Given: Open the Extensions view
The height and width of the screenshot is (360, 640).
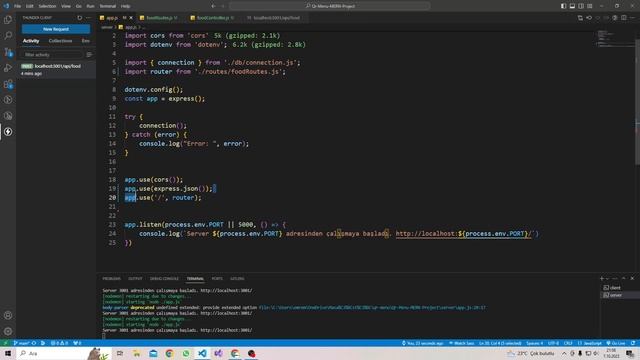Looking at the screenshot, I should (x=8, y=84).
